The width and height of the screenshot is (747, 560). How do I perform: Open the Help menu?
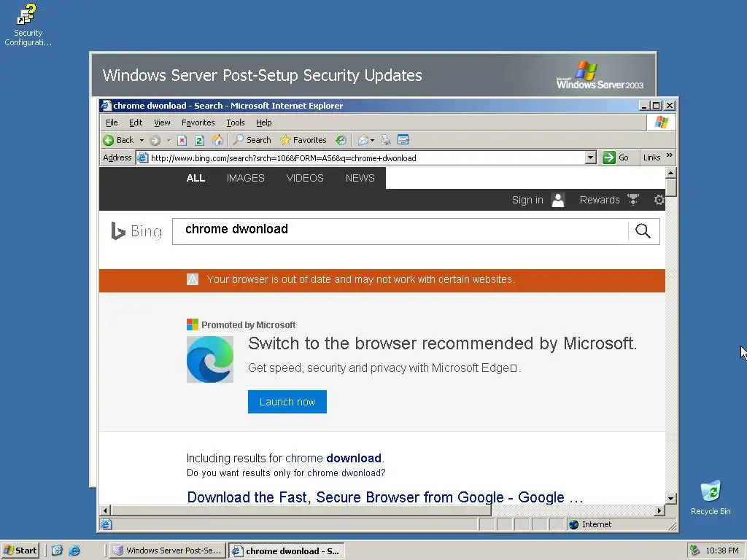click(x=264, y=122)
